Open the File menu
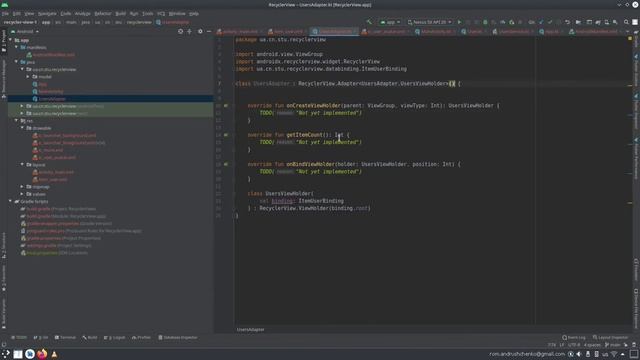Image resolution: width=640 pixels, height=360 pixels. click(5, 13)
